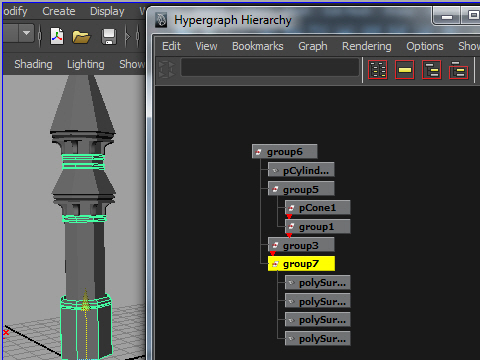Open the Bookmarks menu
The width and height of the screenshot is (480, 360).
tap(258, 46)
